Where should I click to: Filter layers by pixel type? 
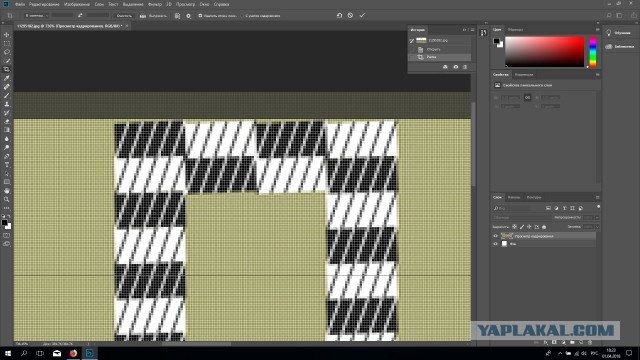pyautogui.click(x=548, y=208)
